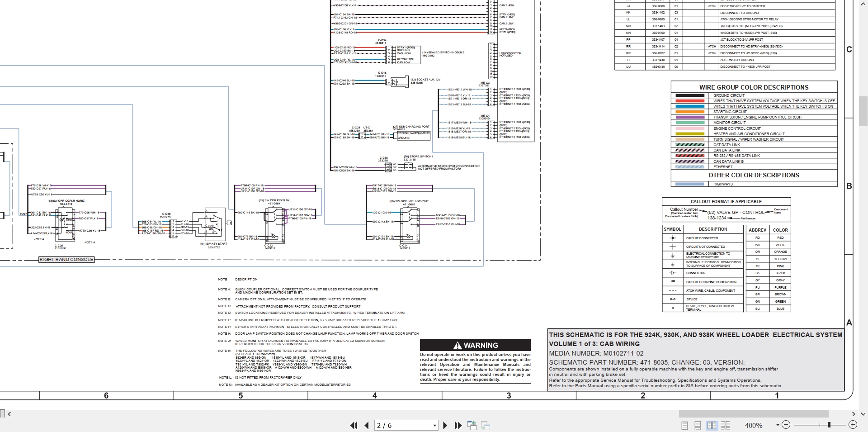Image resolution: width=868 pixels, height=432 pixels.
Task: Click the CIRCUIT CONNECTED symbol row
Action: tap(703, 238)
